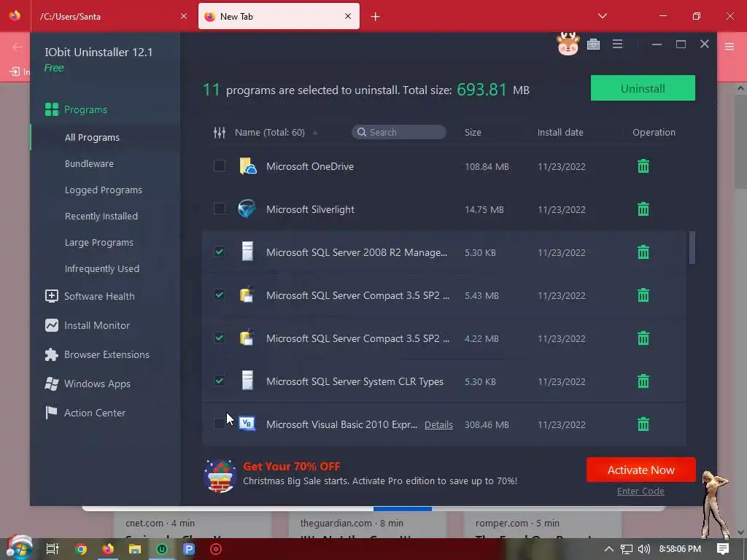Open volume control in system tray
The width and height of the screenshot is (747, 560).
point(643,549)
